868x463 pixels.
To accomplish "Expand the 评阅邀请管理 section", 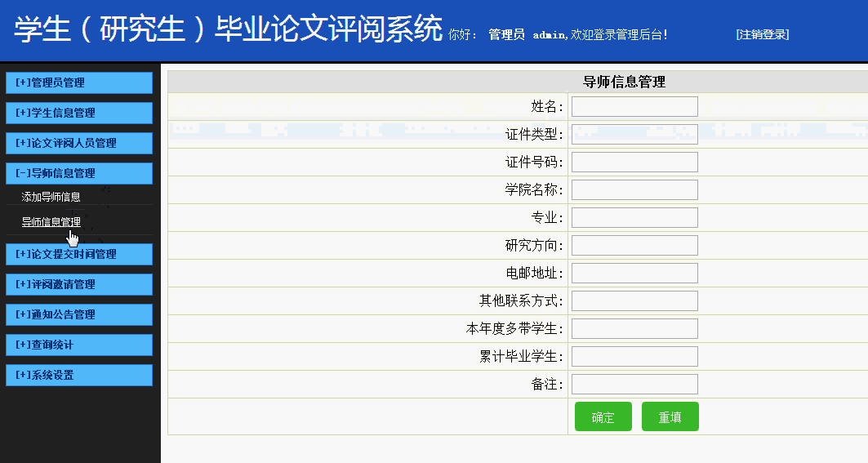I will pos(79,284).
